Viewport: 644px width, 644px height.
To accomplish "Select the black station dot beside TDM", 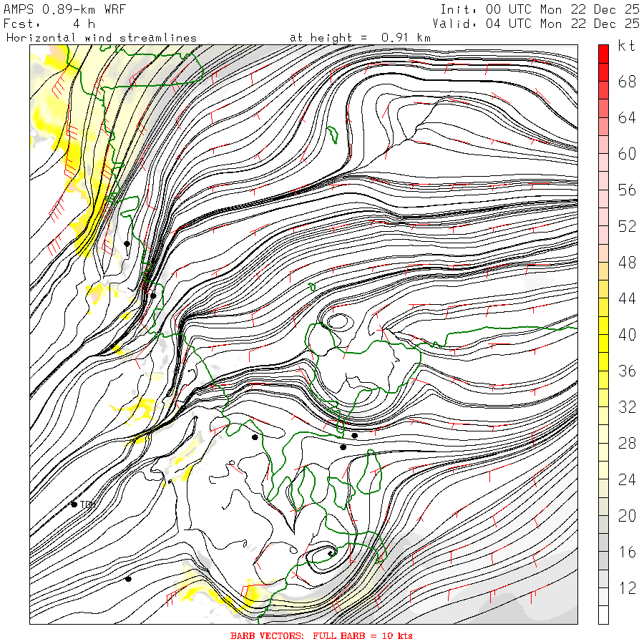I will (x=74, y=504).
